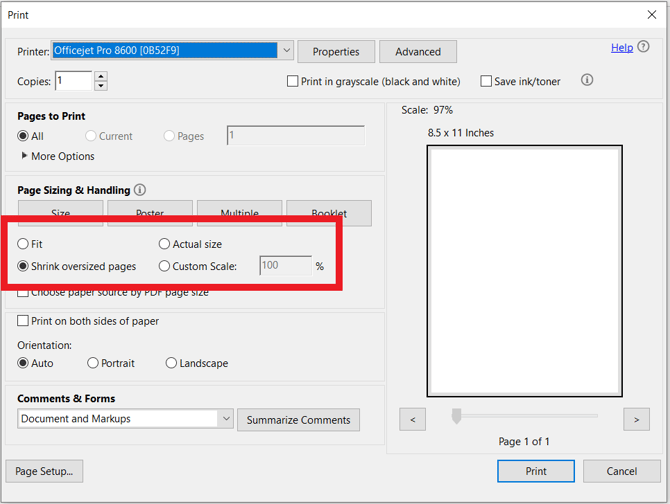Click the info icon beside Save ink/toner

point(587,80)
